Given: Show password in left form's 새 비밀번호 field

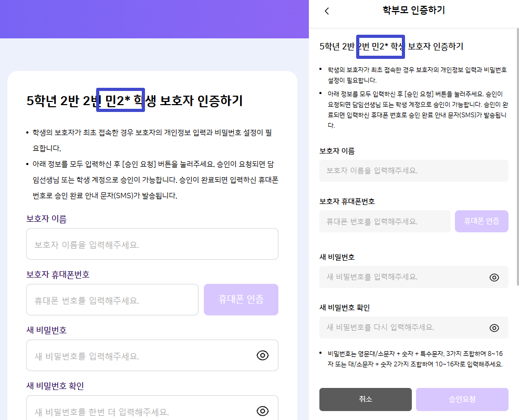Looking at the screenshot, I should pos(263,355).
